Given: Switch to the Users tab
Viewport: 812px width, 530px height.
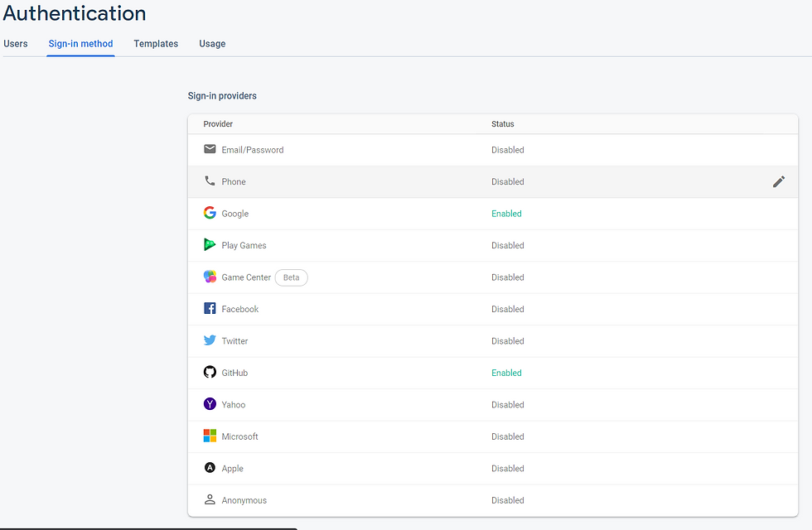Looking at the screenshot, I should tap(16, 43).
